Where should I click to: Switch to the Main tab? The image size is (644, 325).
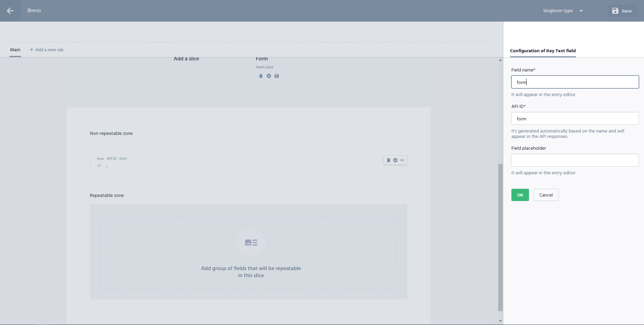(x=15, y=50)
